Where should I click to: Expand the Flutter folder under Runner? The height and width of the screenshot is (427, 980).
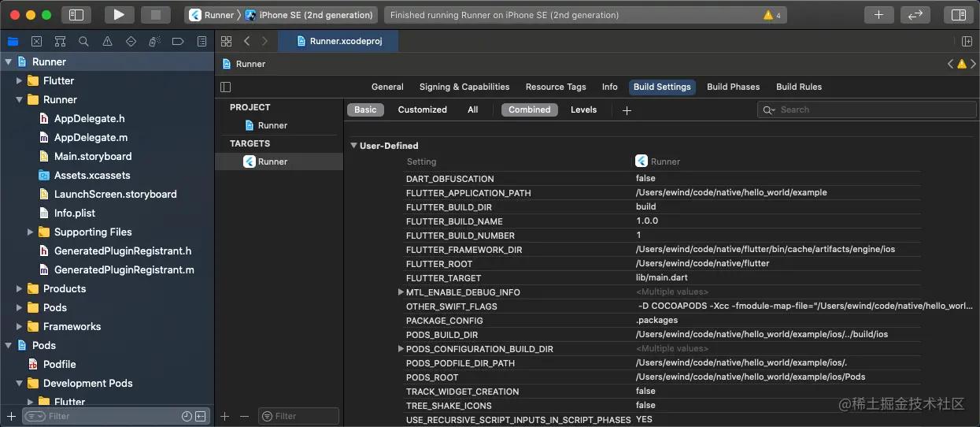click(20, 80)
